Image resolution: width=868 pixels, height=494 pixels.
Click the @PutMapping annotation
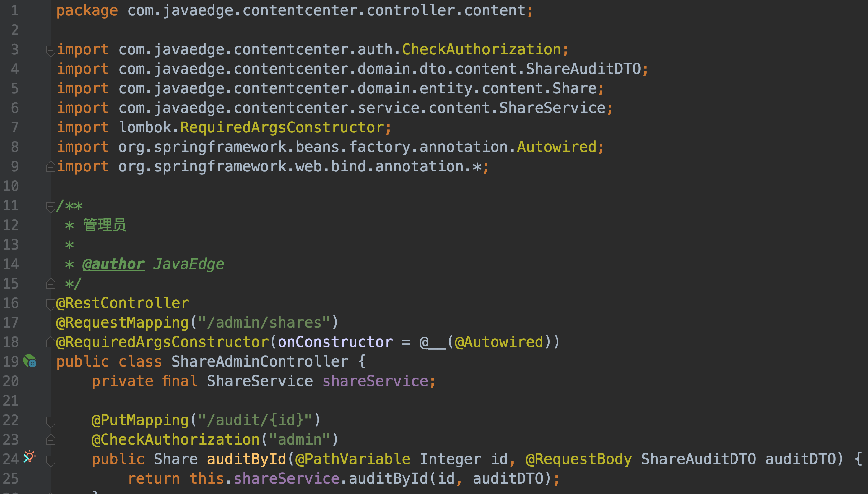(x=140, y=420)
